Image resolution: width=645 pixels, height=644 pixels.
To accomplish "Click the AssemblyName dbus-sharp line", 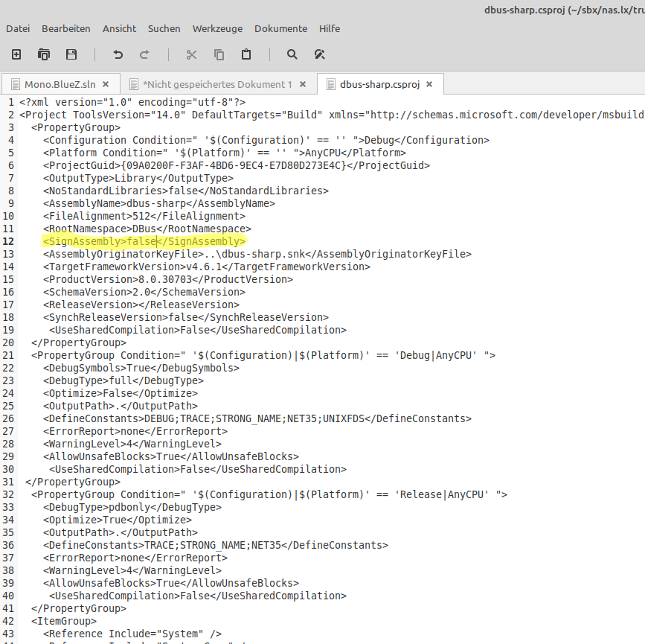I will (159, 203).
